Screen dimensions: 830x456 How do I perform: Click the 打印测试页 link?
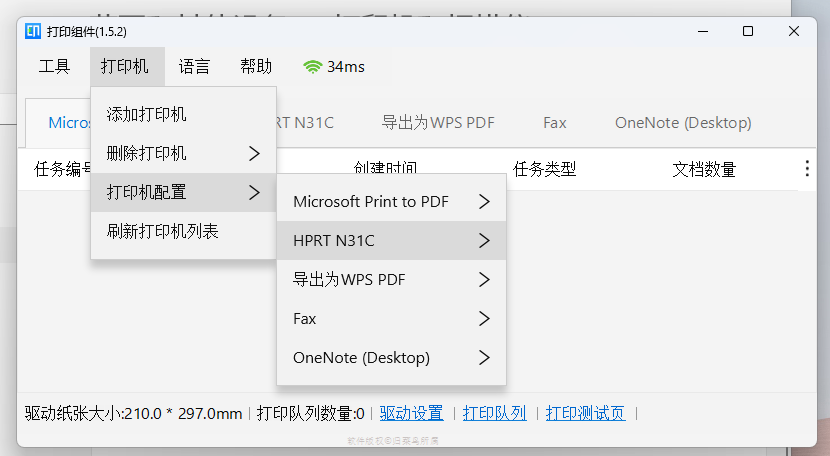click(x=585, y=413)
